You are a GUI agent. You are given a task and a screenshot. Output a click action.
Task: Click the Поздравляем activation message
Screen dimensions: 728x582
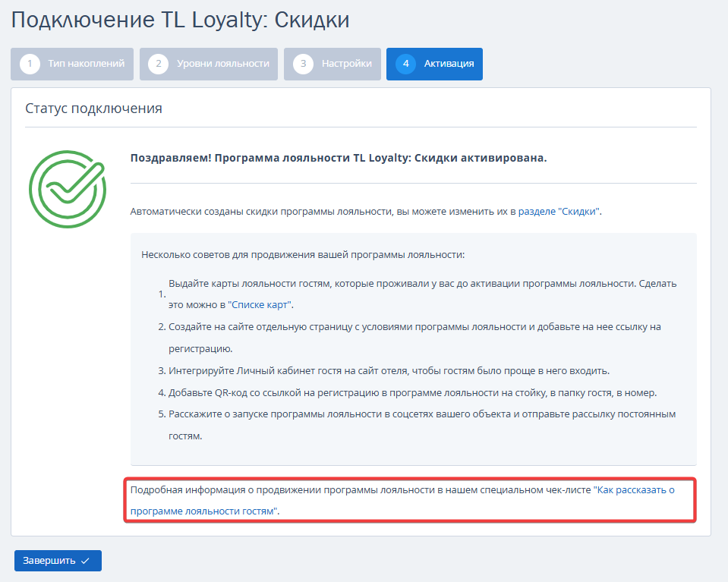[339, 159]
